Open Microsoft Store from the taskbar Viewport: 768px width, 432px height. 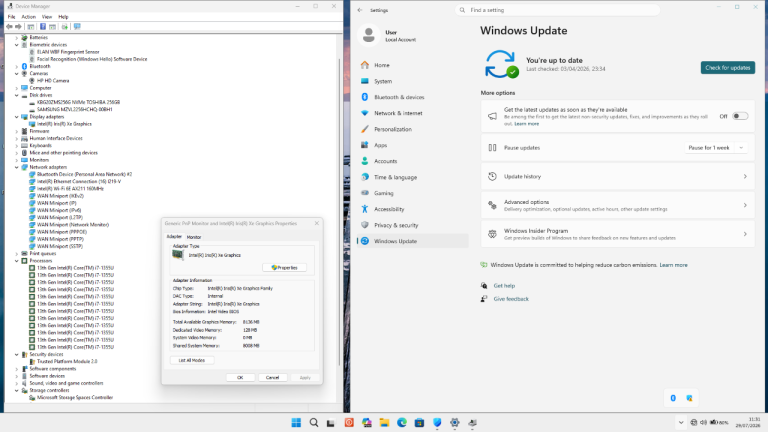(x=419, y=423)
